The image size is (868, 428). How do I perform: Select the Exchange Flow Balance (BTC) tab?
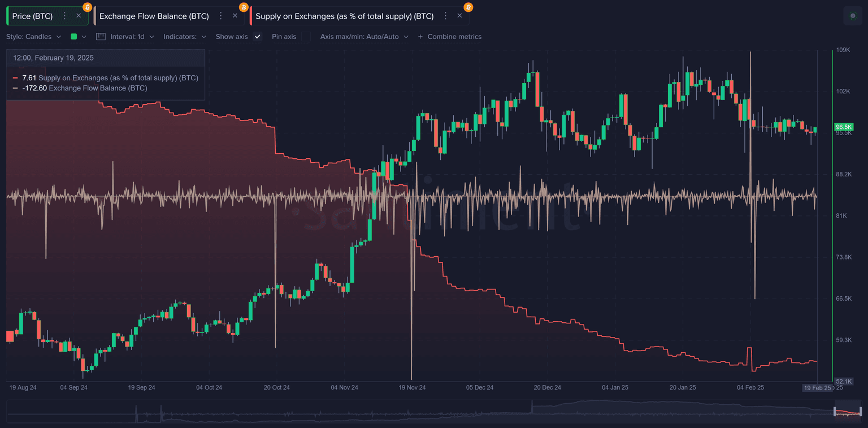click(x=154, y=16)
